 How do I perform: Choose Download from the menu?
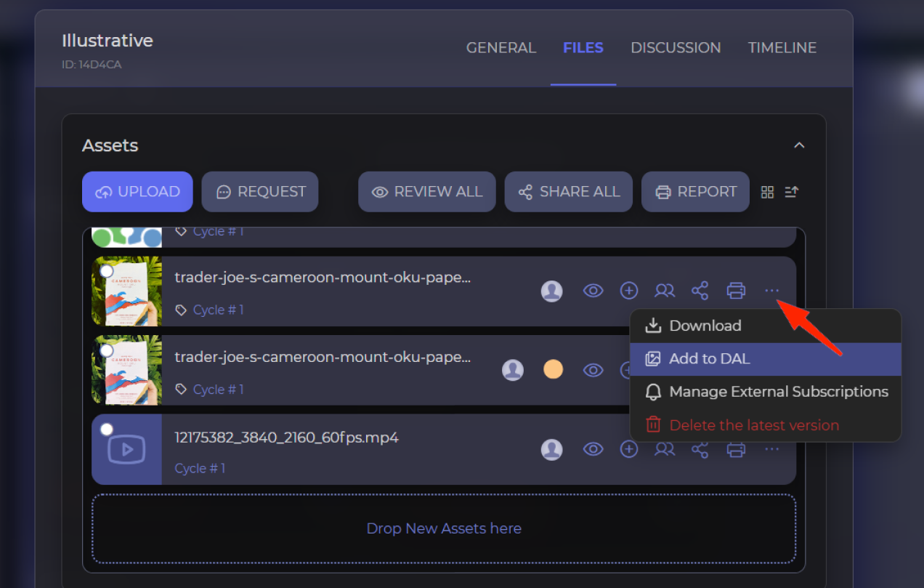tap(766, 326)
